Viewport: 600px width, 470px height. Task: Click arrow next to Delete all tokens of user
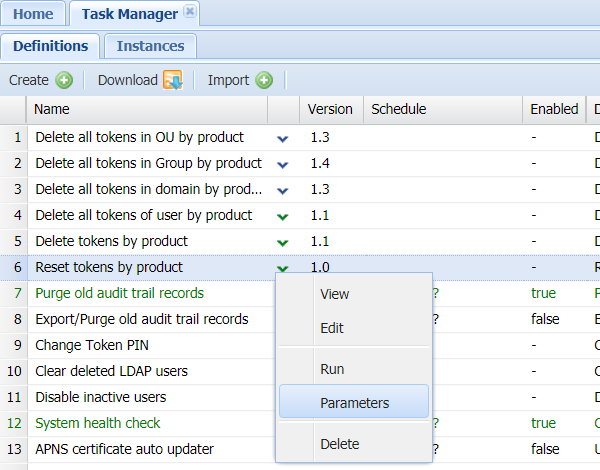[x=282, y=216]
